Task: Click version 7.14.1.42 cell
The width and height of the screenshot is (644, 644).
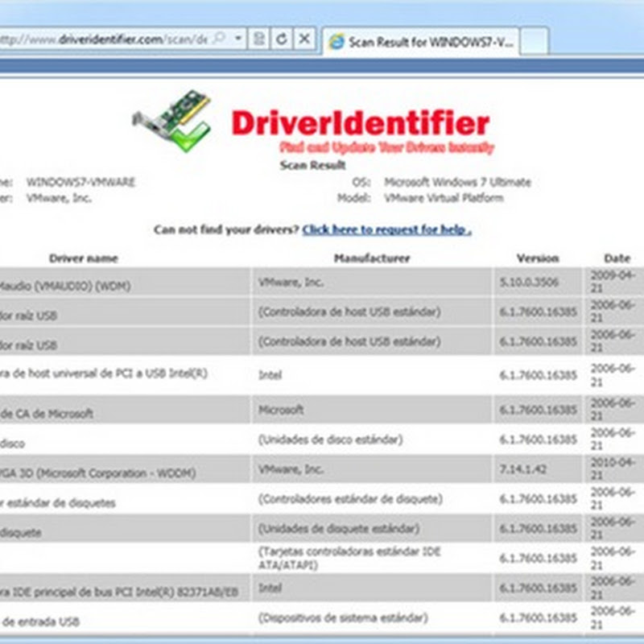Action: (x=538, y=469)
